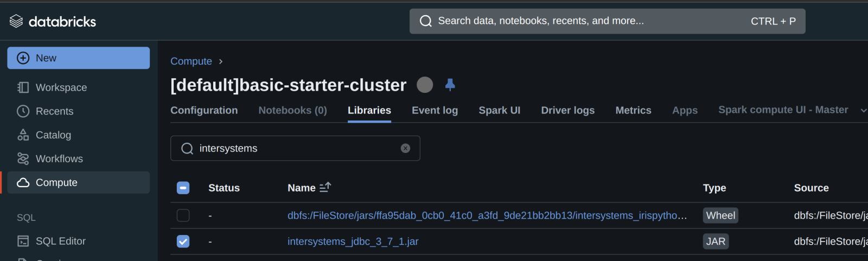
Task: Go to Catalog in sidebar
Action: click(x=53, y=135)
